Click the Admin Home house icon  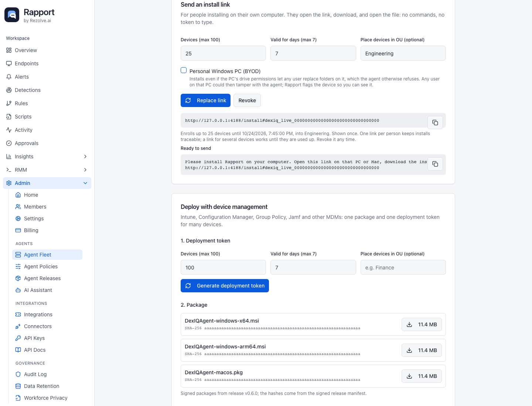tap(18, 195)
